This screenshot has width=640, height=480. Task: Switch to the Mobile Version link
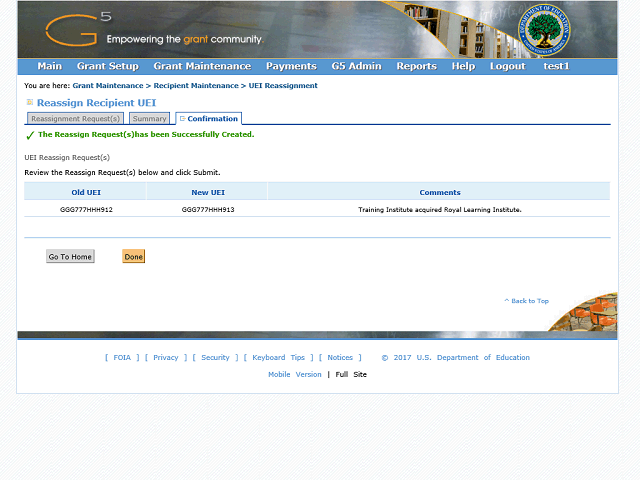point(295,374)
